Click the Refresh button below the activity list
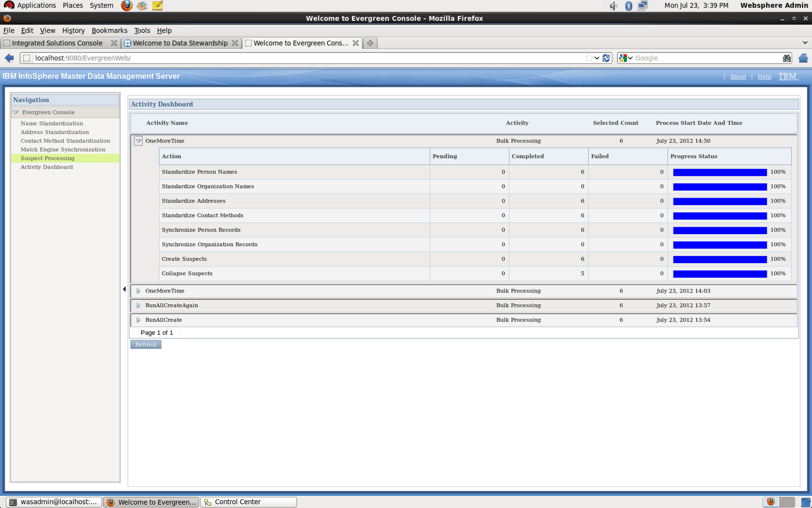The width and height of the screenshot is (812, 508). pos(146,344)
